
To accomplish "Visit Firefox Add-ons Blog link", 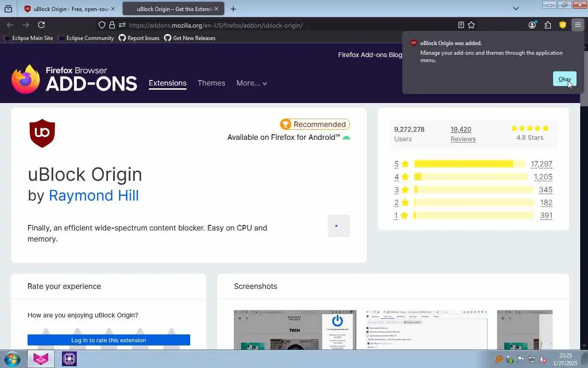I will 370,54.
